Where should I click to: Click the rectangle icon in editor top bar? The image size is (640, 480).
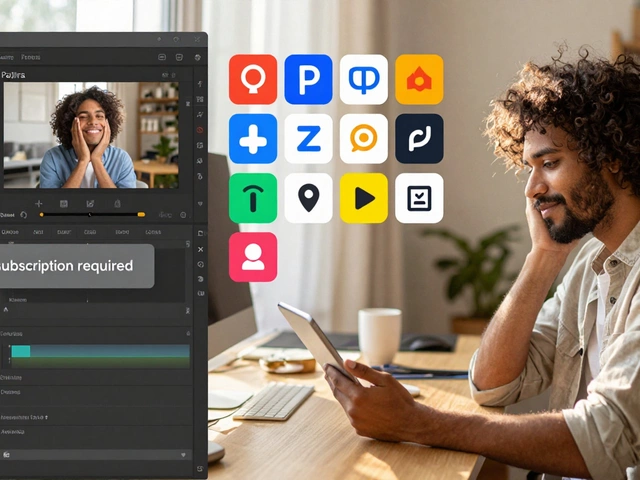[162, 58]
